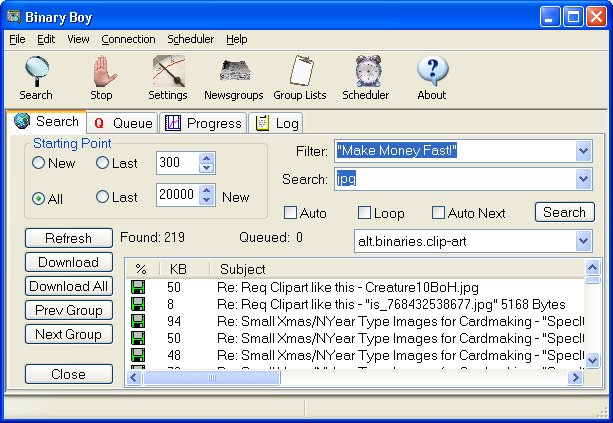
Task: Open the Edit menu
Action: click(x=46, y=39)
